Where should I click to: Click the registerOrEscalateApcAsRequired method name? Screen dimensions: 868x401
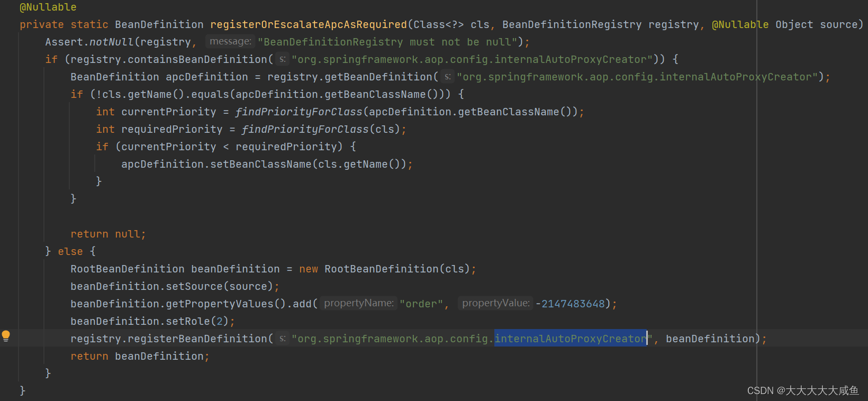click(309, 25)
